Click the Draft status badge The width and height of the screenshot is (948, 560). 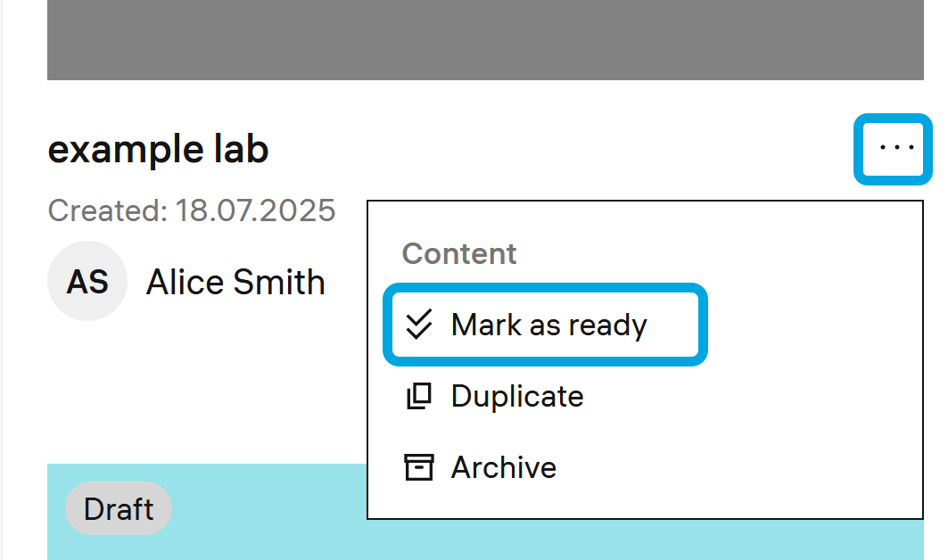point(118,510)
